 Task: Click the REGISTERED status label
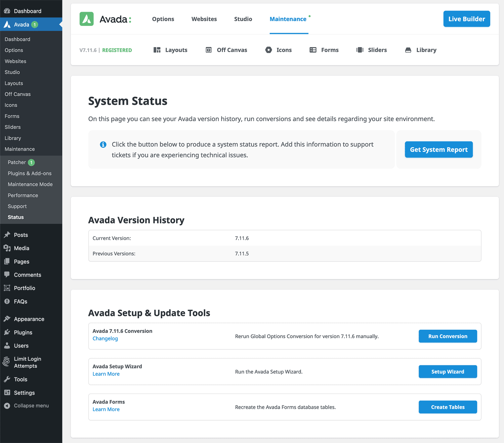click(x=117, y=50)
